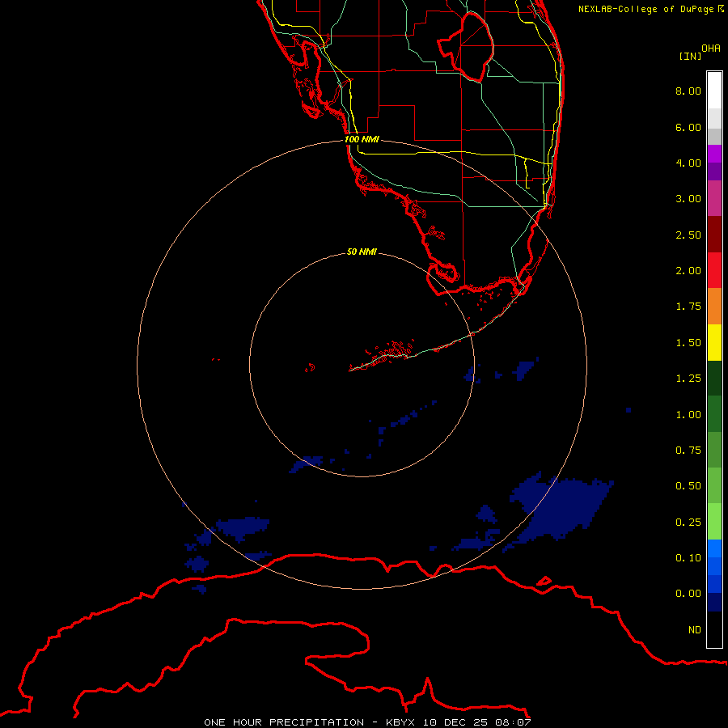Image resolution: width=728 pixels, height=728 pixels.
Task: Click the 2.50 legend value
Action: [688, 235]
